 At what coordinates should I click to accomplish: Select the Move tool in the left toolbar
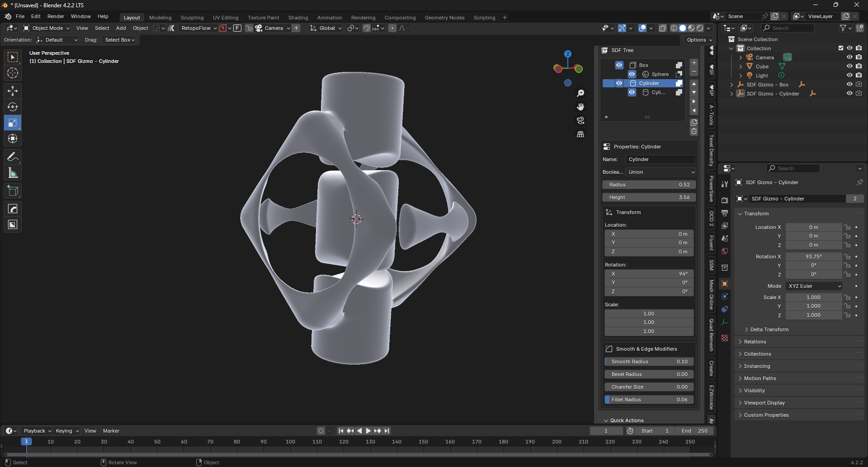coord(13,91)
